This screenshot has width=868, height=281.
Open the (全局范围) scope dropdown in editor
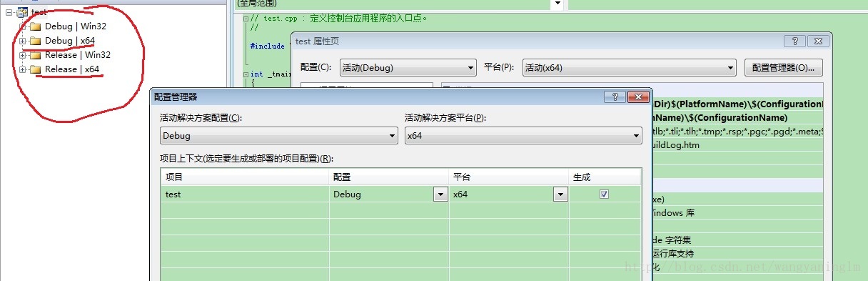point(557,4)
